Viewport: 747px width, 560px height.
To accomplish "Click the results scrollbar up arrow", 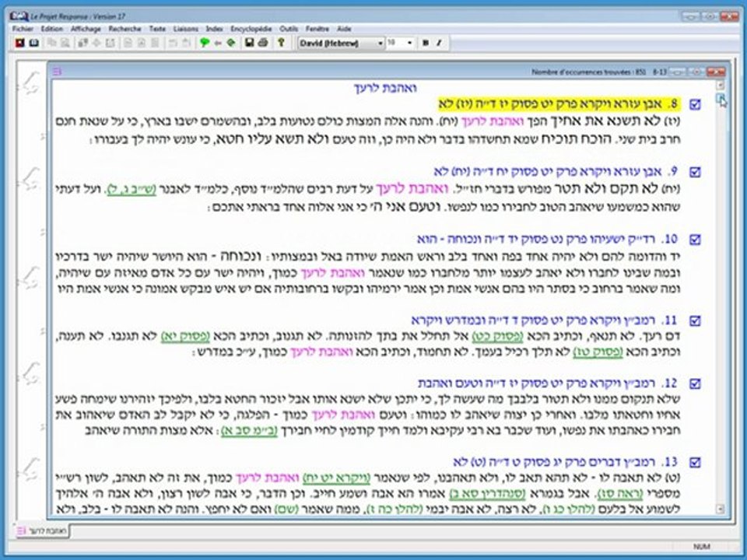I will (x=721, y=86).
